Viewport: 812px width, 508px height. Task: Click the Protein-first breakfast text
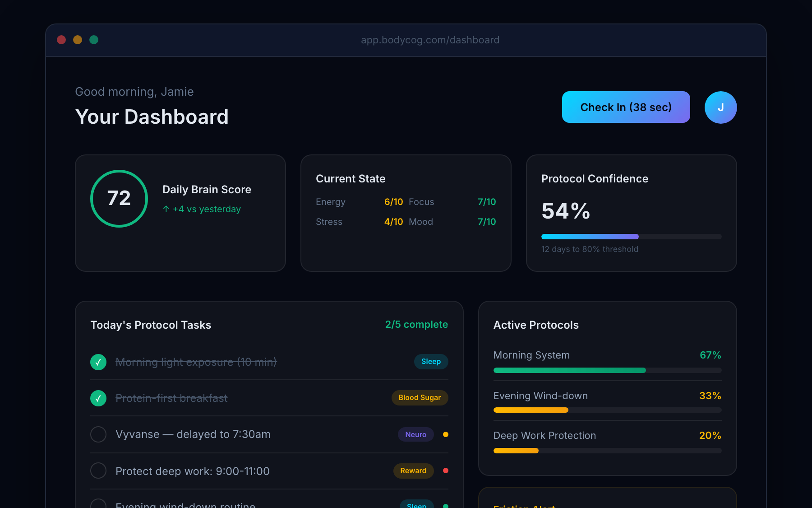(171, 398)
